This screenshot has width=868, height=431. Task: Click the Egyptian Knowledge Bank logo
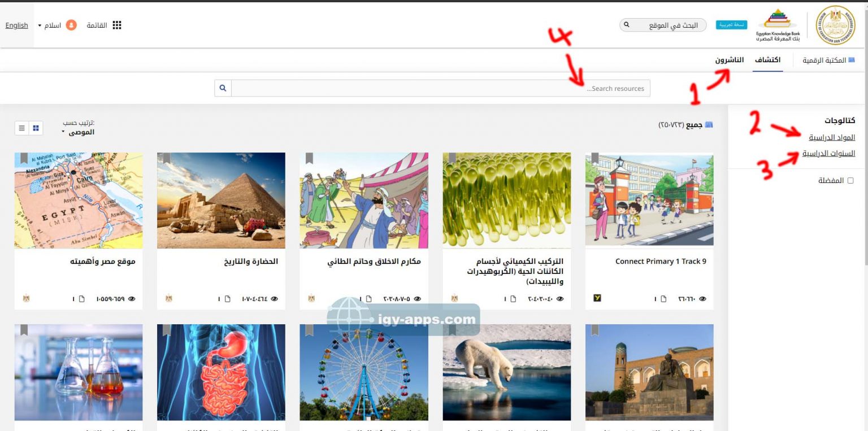pos(778,25)
